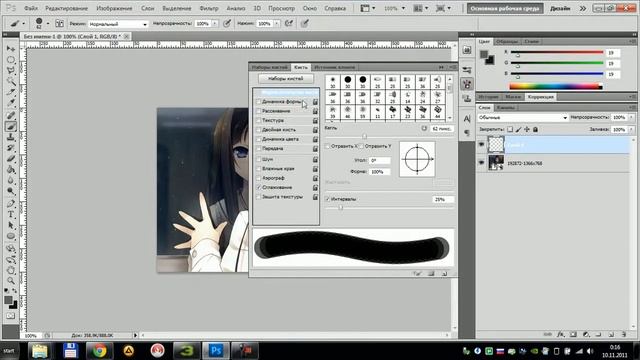Image resolution: width=640 pixels, height=360 pixels.
Task: Expand the layer Непрозрачность arrow
Action: pos(631,118)
